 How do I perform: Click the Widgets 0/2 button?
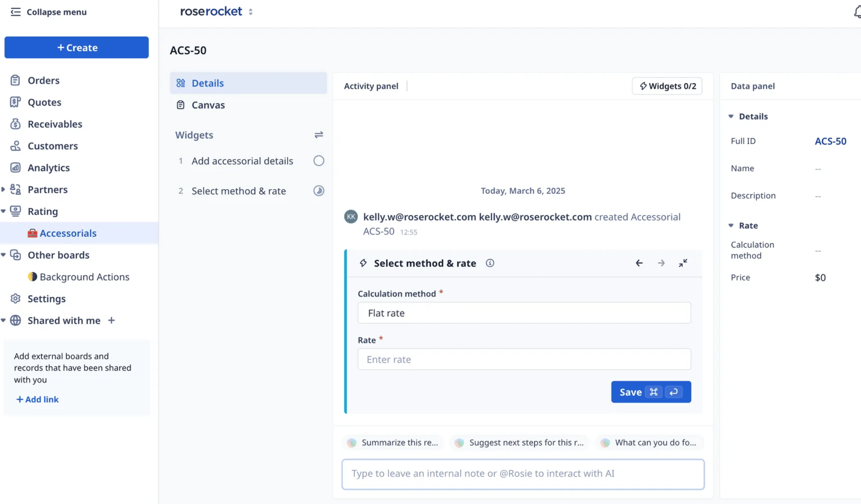click(x=667, y=86)
